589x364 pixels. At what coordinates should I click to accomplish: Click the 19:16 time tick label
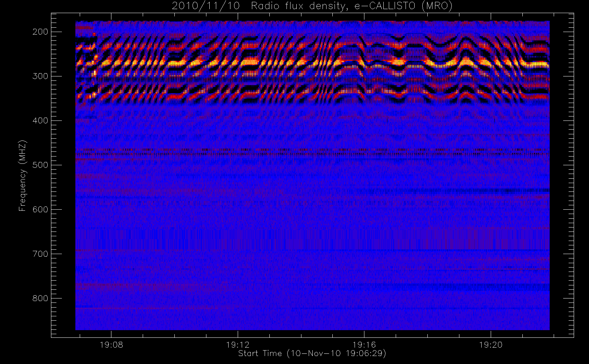[364, 345]
